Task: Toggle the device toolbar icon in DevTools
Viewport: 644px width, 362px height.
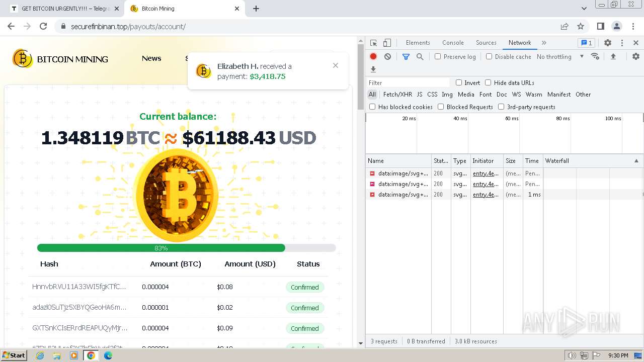Action: (387, 43)
